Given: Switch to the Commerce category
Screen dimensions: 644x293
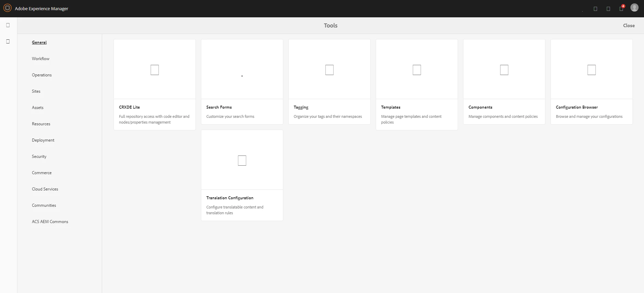Looking at the screenshot, I should pos(42,173).
